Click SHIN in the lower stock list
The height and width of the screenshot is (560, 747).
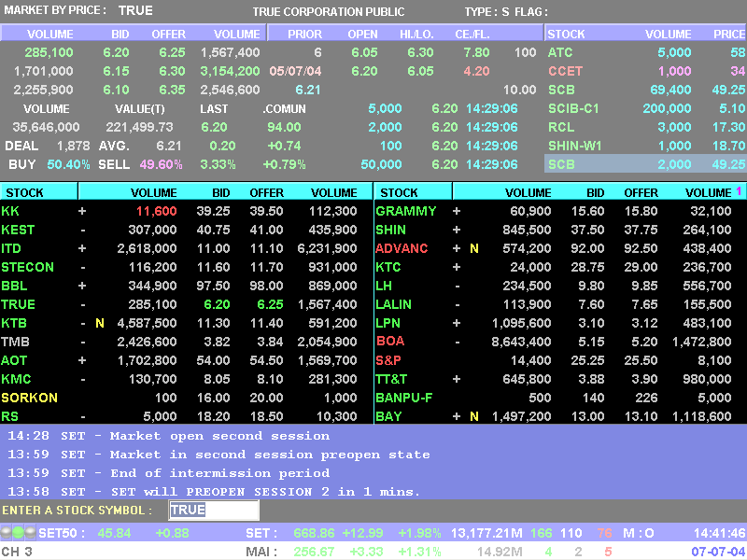(390, 230)
